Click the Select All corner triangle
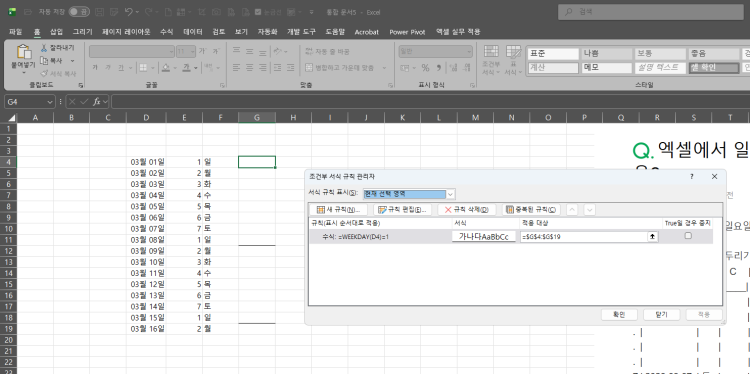Image resolution: width=750 pixels, height=374 pixels. click(x=11, y=118)
